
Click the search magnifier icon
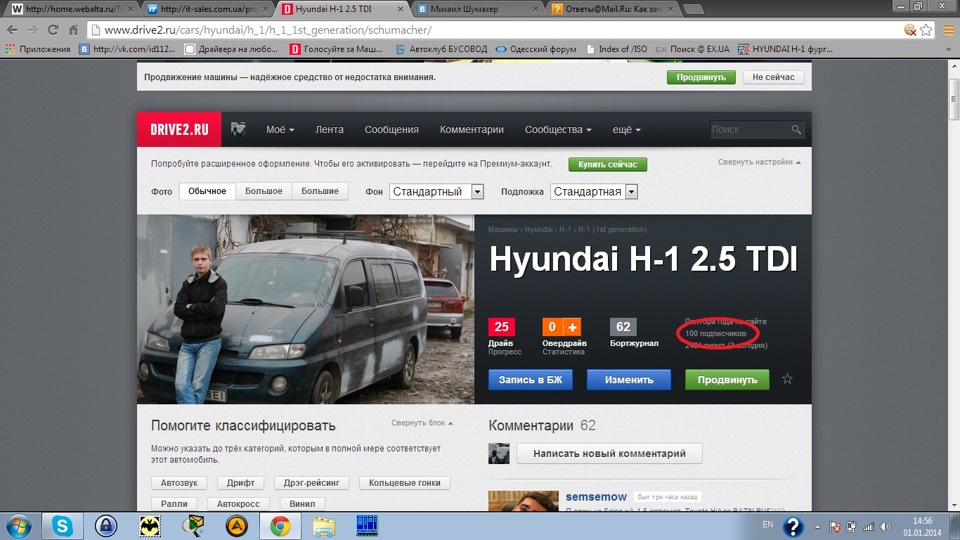point(796,129)
